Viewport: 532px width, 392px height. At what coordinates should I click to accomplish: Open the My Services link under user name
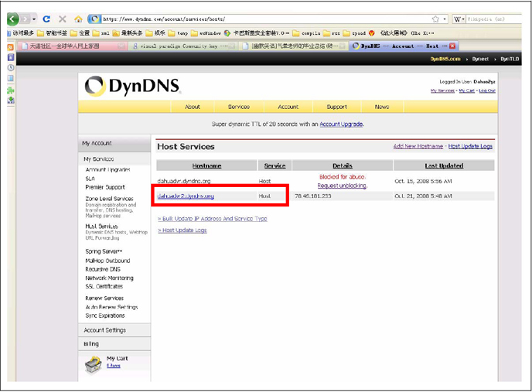point(442,90)
